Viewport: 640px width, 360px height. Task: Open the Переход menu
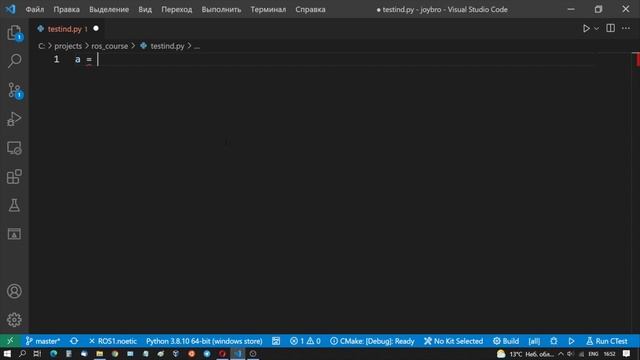coord(176,9)
